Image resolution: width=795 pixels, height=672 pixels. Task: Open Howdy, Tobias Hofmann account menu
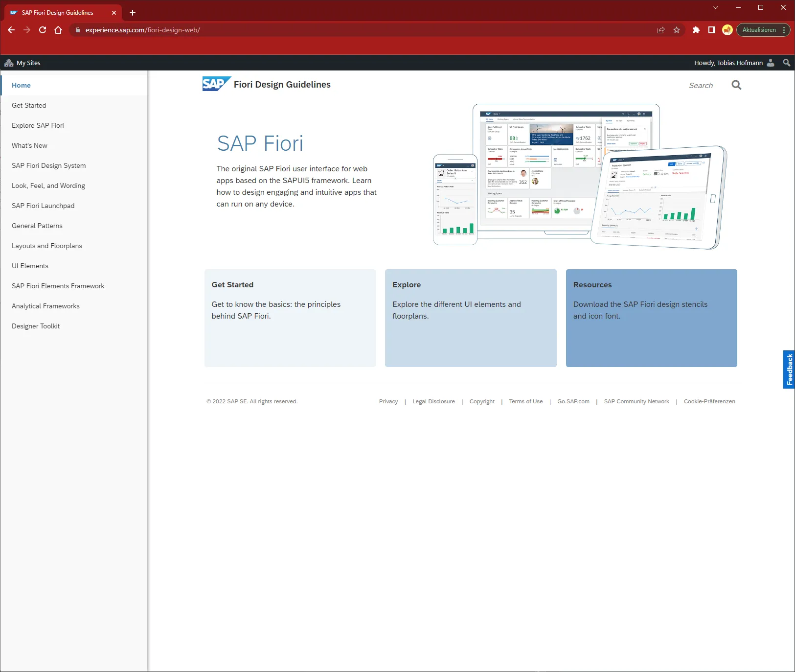pyautogui.click(x=733, y=63)
